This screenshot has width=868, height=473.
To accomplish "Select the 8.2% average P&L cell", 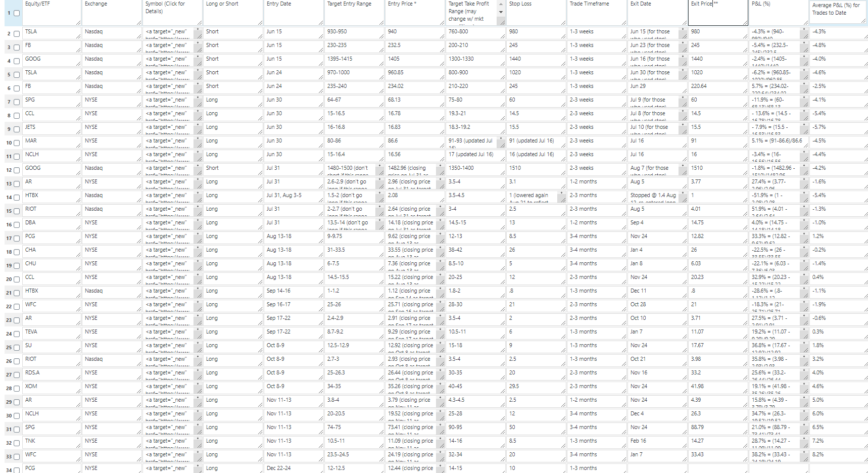I will pyautogui.click(x=839, y=456).
